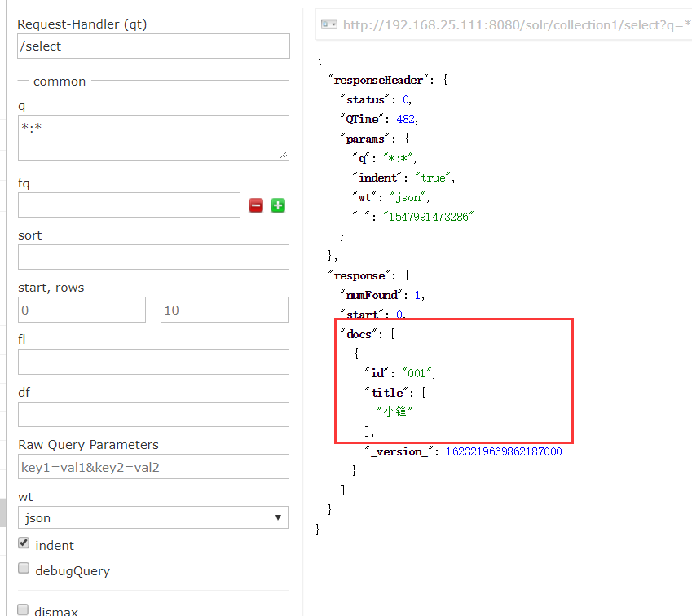This screenshot has height=616, width=692.
Task: Click the "docs" key in response
Action: (x=359, y=334)
